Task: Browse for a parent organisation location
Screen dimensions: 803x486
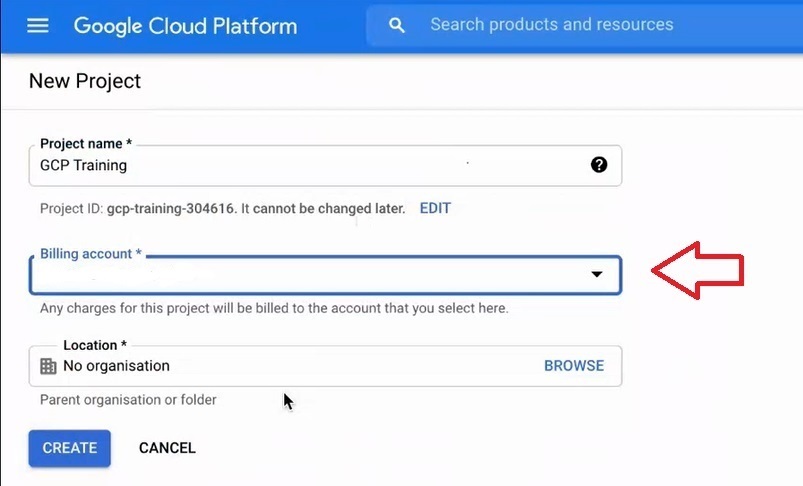Action: 574,366
